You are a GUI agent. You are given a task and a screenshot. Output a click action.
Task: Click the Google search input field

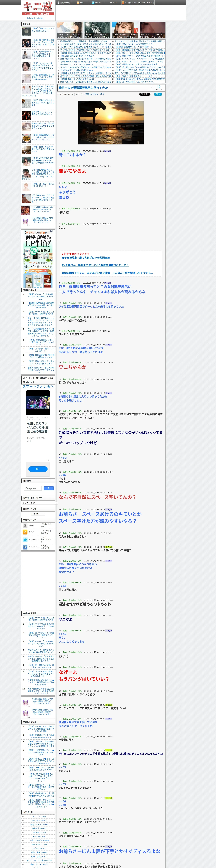tap(33, 488)
